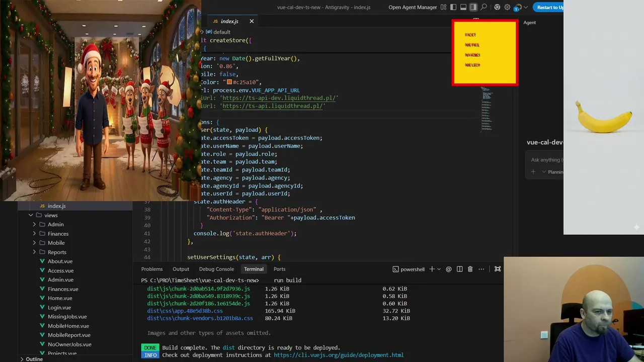Image resolution: width=644 pixels, height=362 pixels.
Task: Click the Restart to Update button
Action: (549, 7)
